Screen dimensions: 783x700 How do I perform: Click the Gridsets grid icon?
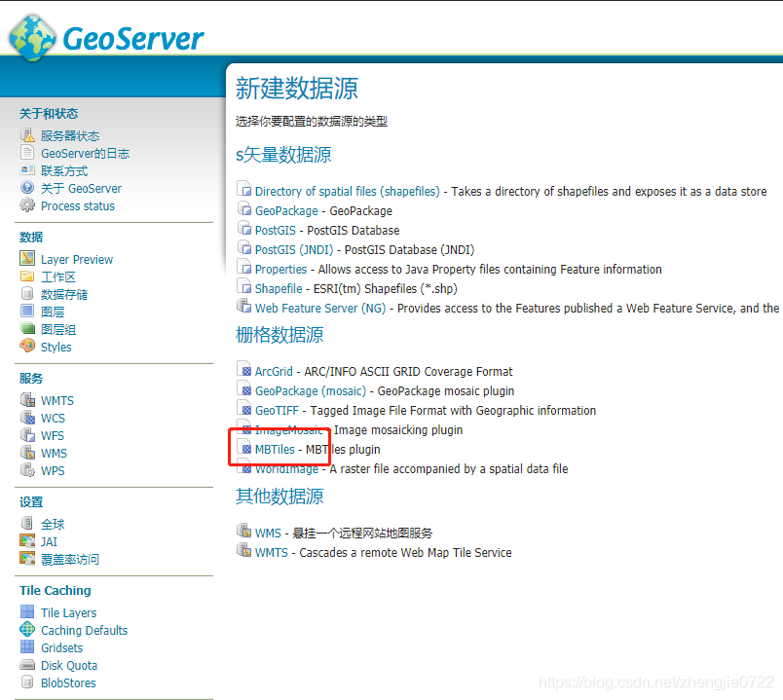(x=27, y=646)
